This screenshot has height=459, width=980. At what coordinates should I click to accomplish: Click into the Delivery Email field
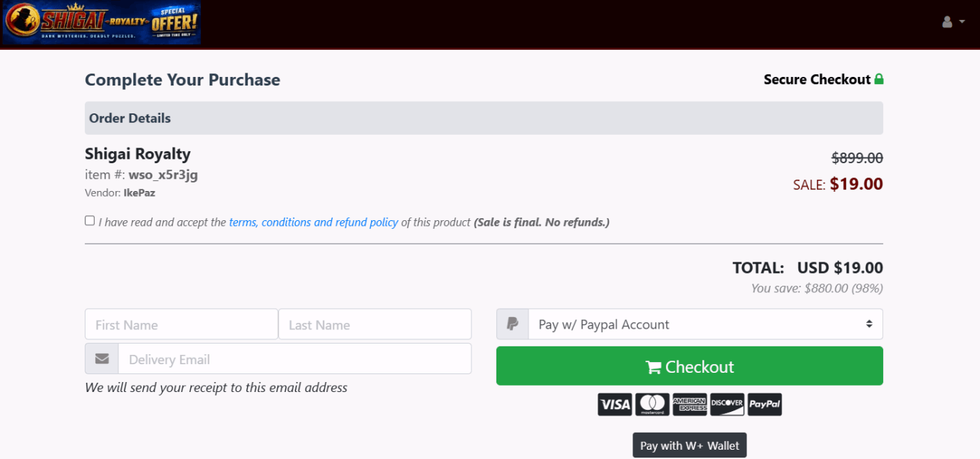(x=295, y=359)
